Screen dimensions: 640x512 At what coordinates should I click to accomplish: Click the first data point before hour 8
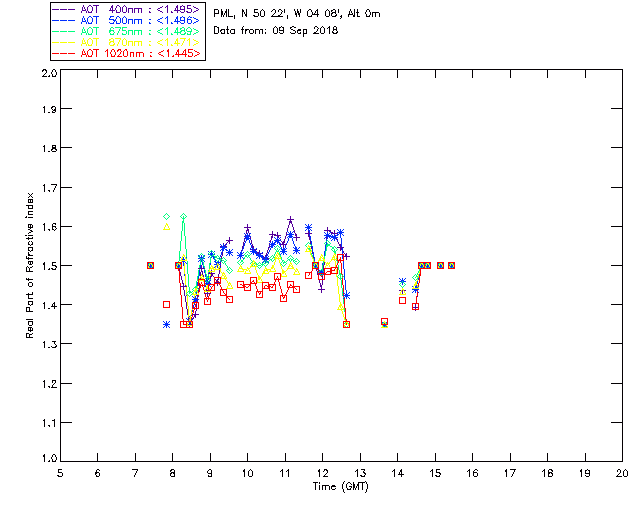150,265
